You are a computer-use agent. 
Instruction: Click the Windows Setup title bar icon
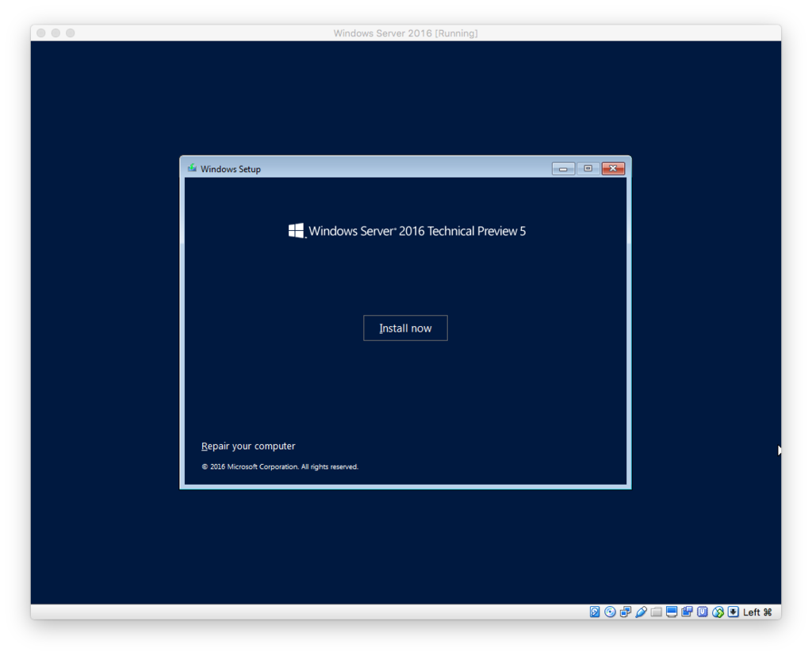(192, 168)
